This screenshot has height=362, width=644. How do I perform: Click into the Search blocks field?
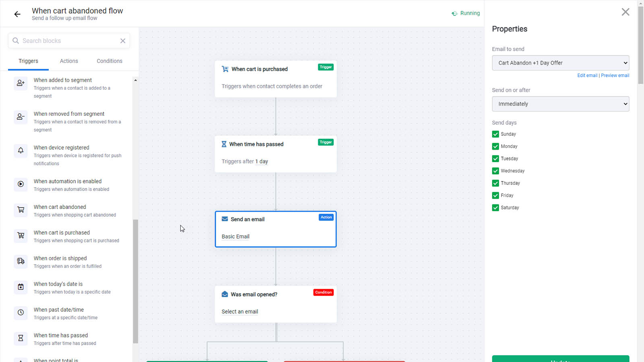(69, 41)
